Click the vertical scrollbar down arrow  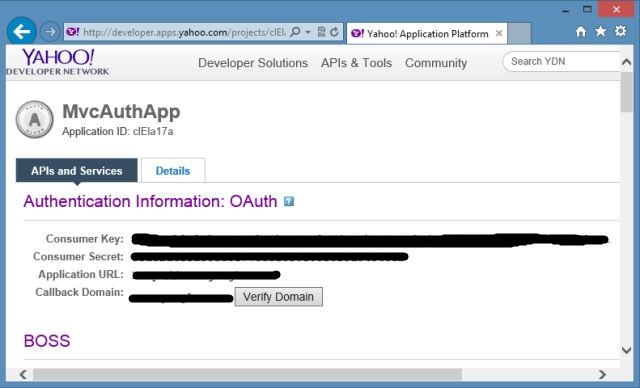tap(626, 350)
